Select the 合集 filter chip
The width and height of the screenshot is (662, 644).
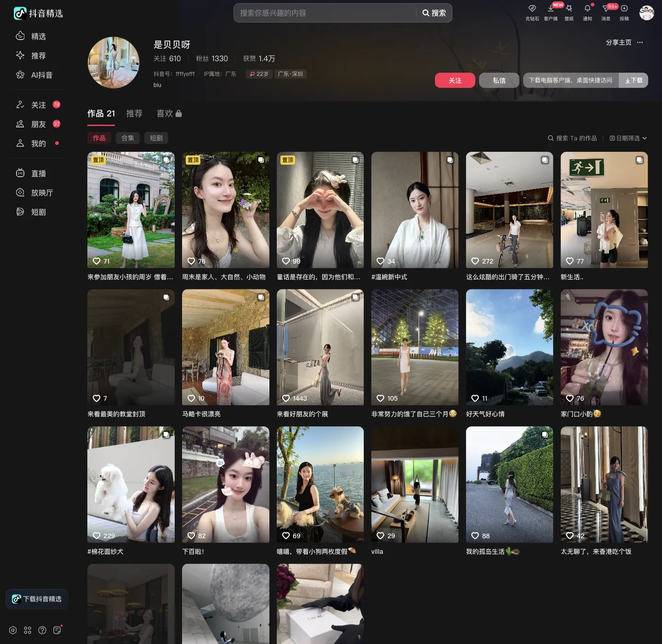128,138
